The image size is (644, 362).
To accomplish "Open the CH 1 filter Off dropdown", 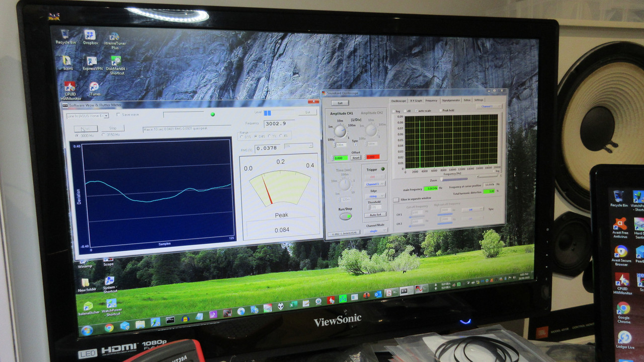I will click(x=472, y=209).
